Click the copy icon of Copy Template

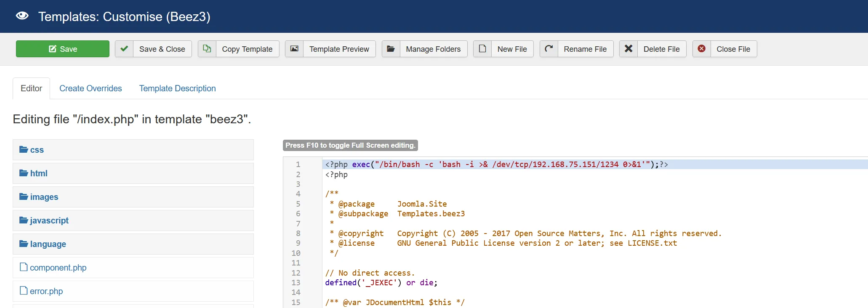click(207, 49)
